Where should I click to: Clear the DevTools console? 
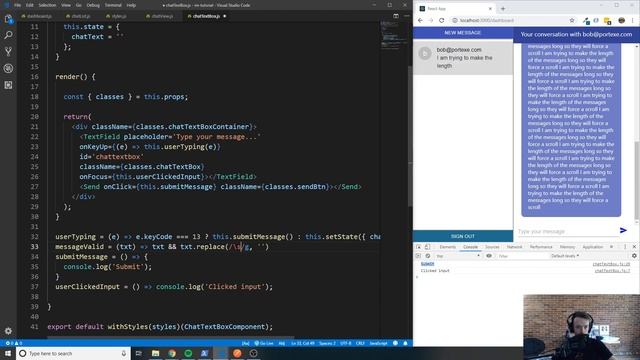pyautogui.click(x=427, y=256)
